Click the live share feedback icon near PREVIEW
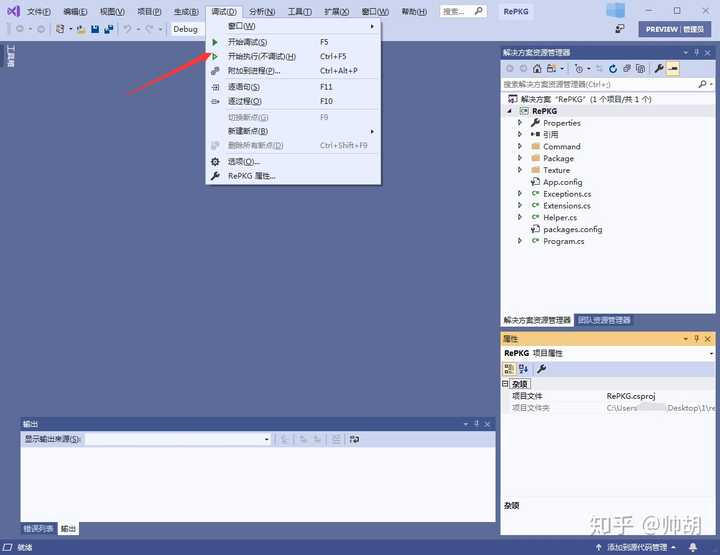The image size is (720, 555). (620, 29)
